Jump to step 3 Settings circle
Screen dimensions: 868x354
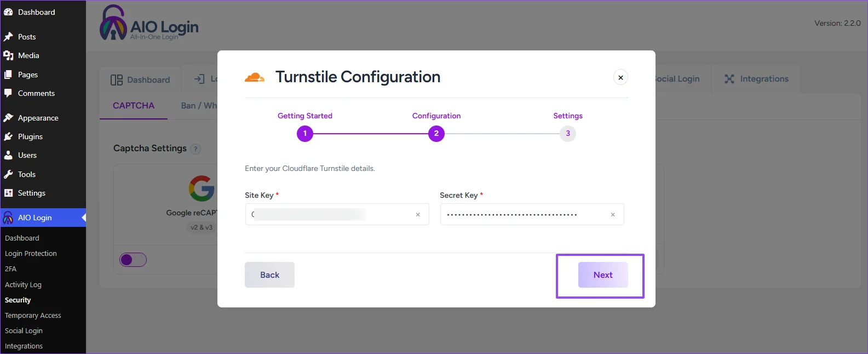pos(568,133)
